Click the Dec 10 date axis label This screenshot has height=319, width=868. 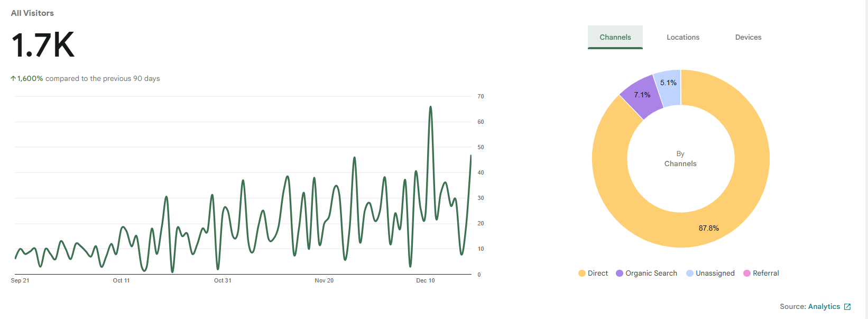[425, 280]
